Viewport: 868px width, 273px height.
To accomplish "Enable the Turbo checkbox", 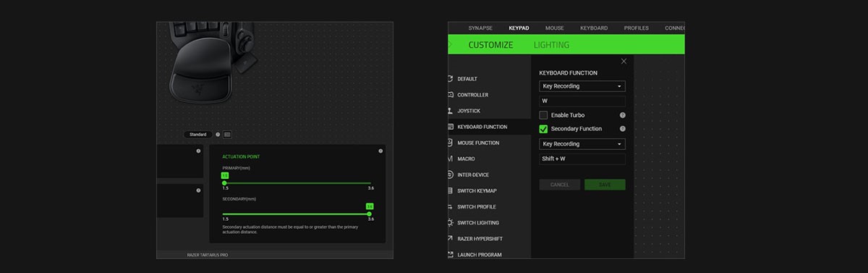I will pyautogui.click(x=544, y=115).
